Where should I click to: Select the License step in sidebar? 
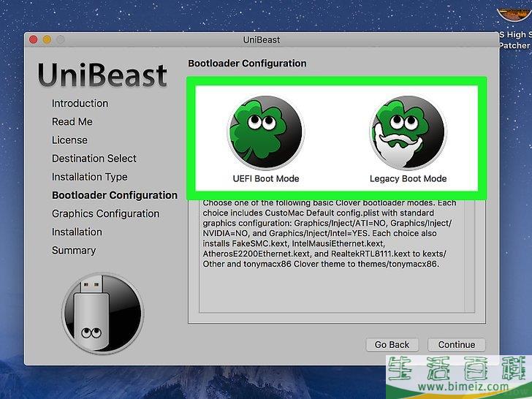click(x=69, y=140)
